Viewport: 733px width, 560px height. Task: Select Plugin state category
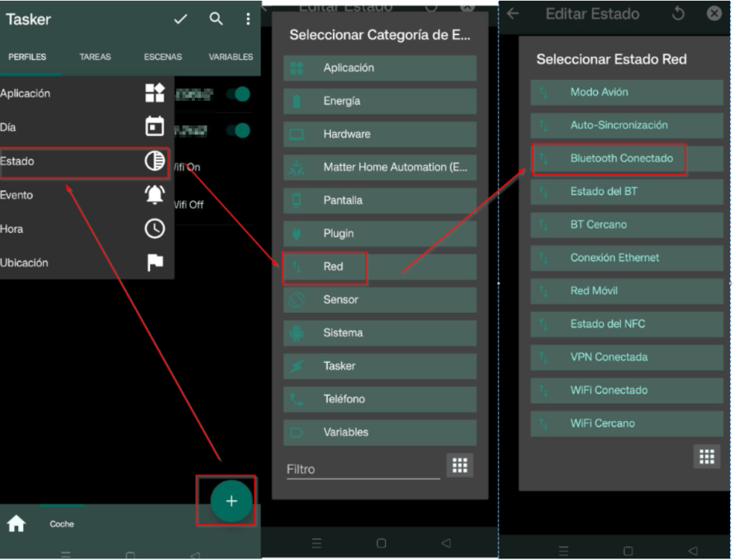coord(380,234)
